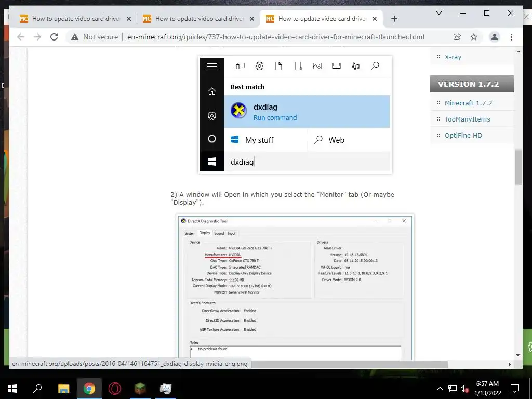The image size is (532, 399).
Task: Open the monitor app taskbar icon
Action: (166, 389)
